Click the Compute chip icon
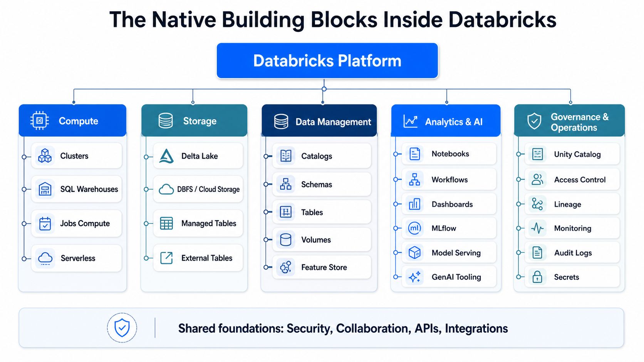Screen dimensions: 644x362 pos(39,120)
